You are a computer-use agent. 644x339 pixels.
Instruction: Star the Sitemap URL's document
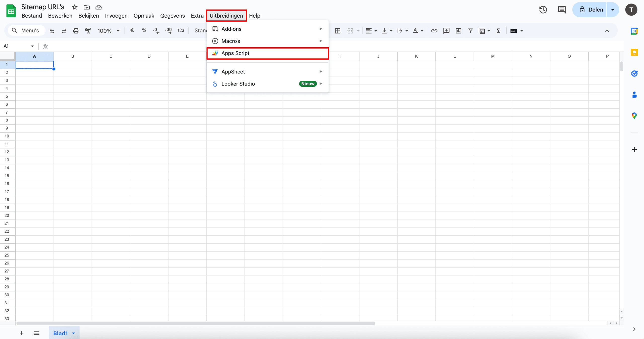coord(74,7)
